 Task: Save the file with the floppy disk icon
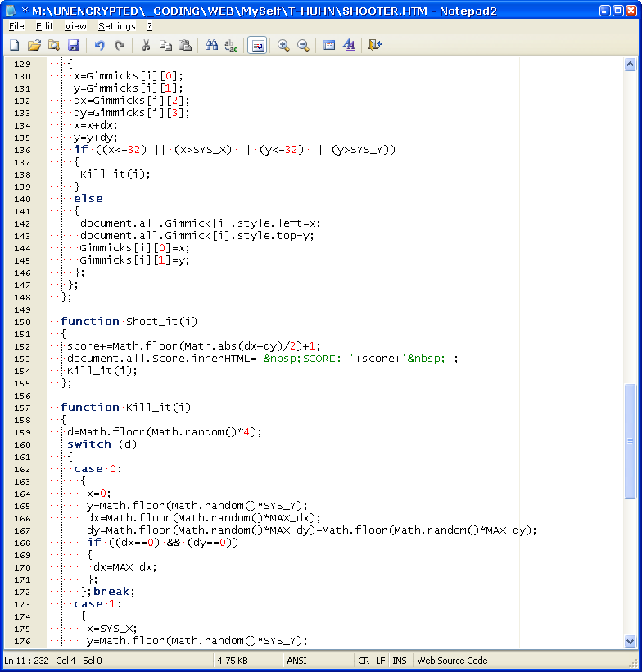click(x=74, y=45)
